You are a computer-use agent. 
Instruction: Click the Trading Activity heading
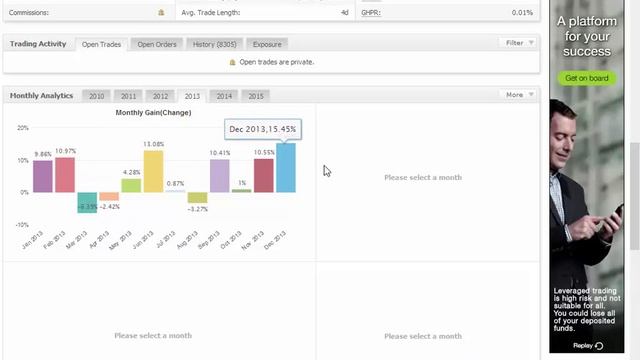click(x=38, y=44)
